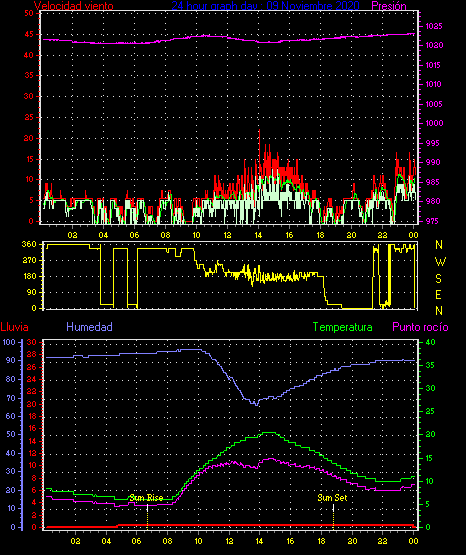Click the 360 wind direction axis value

tap(29, 244)
